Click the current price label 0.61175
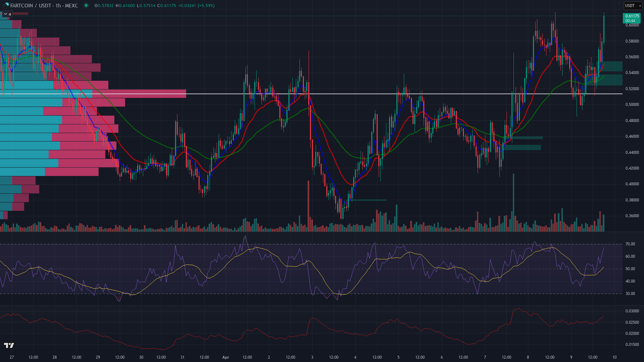The image size is (644, 362). pos(632,16)
